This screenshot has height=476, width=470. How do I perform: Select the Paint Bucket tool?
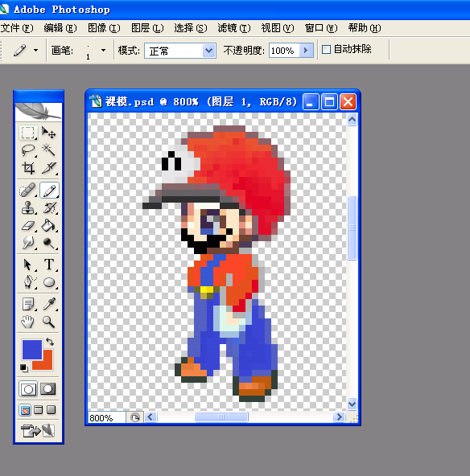(x=48, y=226)
